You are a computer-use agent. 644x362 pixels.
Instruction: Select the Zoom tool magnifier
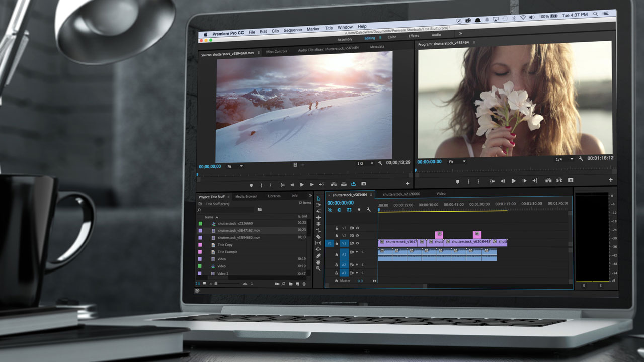point(318,269)
